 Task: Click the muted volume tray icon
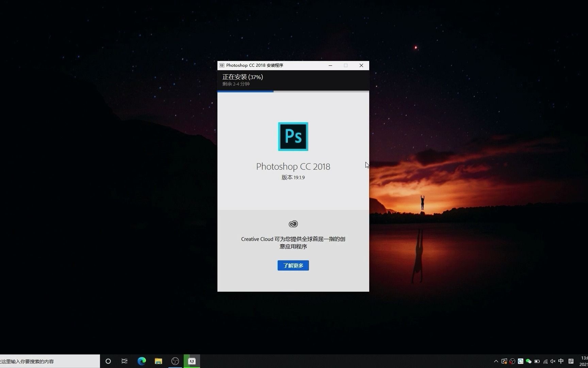(553, 361)
